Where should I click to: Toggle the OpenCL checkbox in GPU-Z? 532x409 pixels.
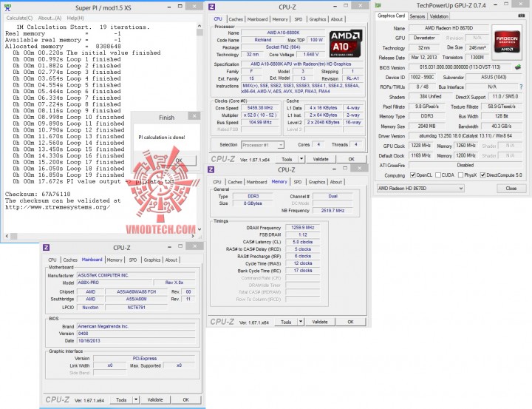[x=413, y=175]
